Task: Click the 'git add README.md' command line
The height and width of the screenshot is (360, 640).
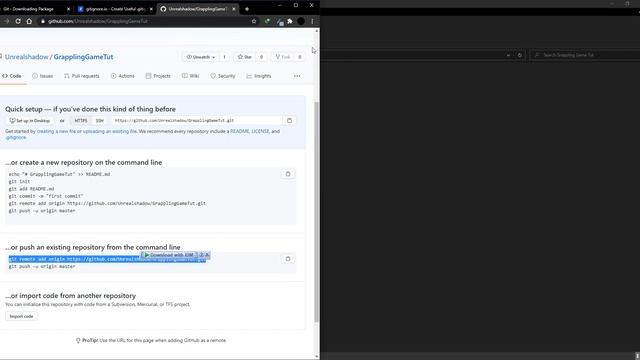Action: [31, 189]
